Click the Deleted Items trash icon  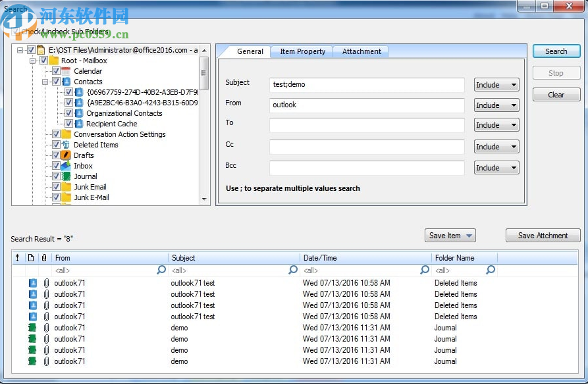pos(67,145)
